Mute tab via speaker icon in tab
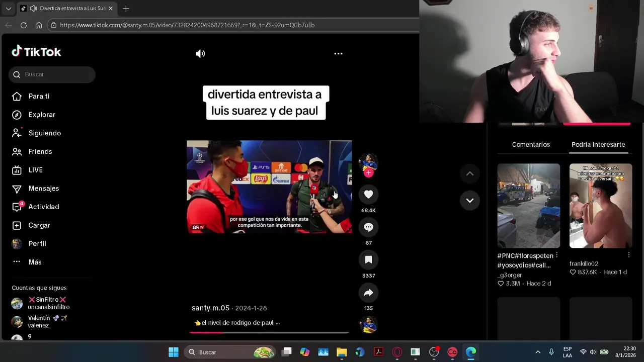The image size is (644, 362). pos(33,9)
